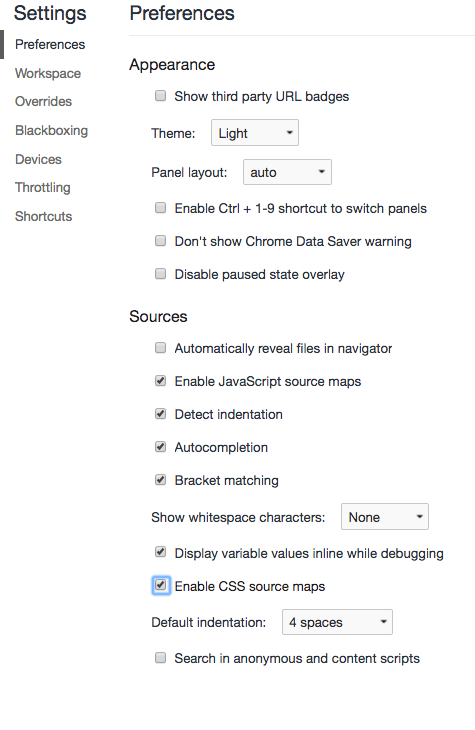Screen dimensions: 475x730
Task: Uncheck the Detect indentation option
Action: point(160,414)
